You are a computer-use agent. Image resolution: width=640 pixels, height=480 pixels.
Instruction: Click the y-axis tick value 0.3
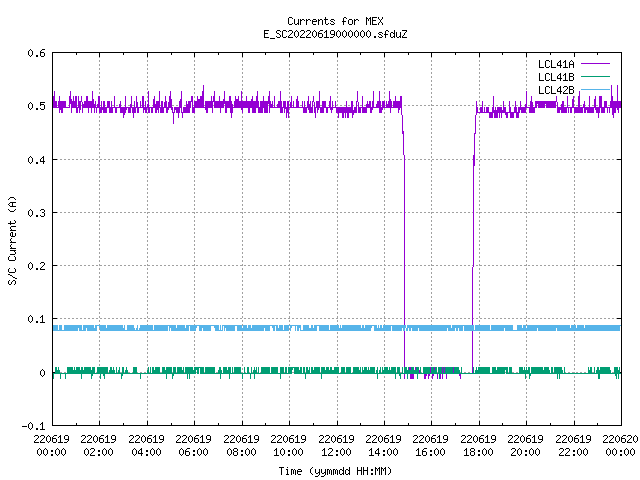36,213
